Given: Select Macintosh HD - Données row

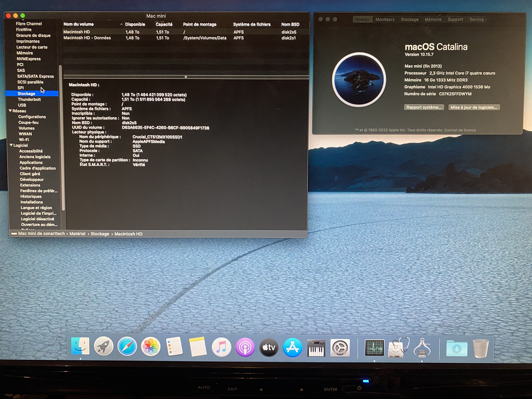Looking at the screenshot, I should tap(186, 38).
